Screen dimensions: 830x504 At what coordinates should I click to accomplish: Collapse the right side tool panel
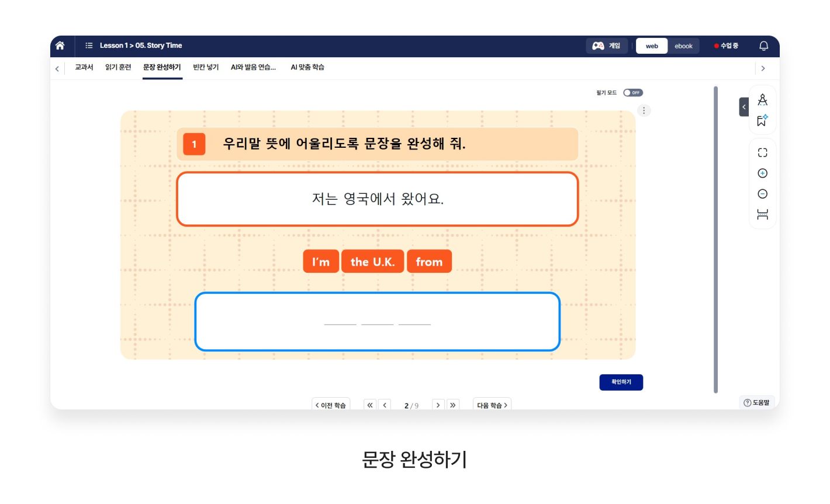pos(743,107)
